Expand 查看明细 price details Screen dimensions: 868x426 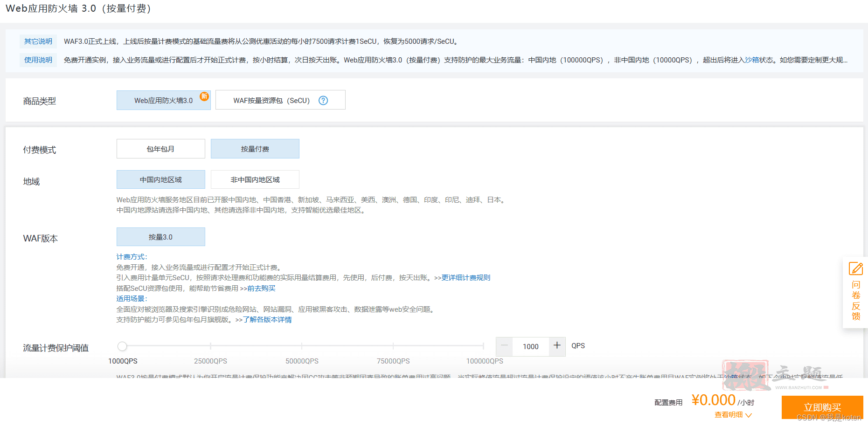coord(733,415)
